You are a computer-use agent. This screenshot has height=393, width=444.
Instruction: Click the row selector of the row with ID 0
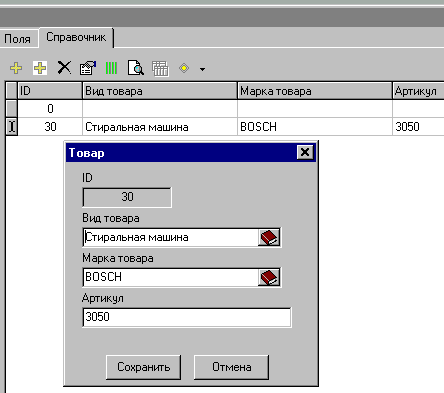pyautogui.click(x=12, y=109)
